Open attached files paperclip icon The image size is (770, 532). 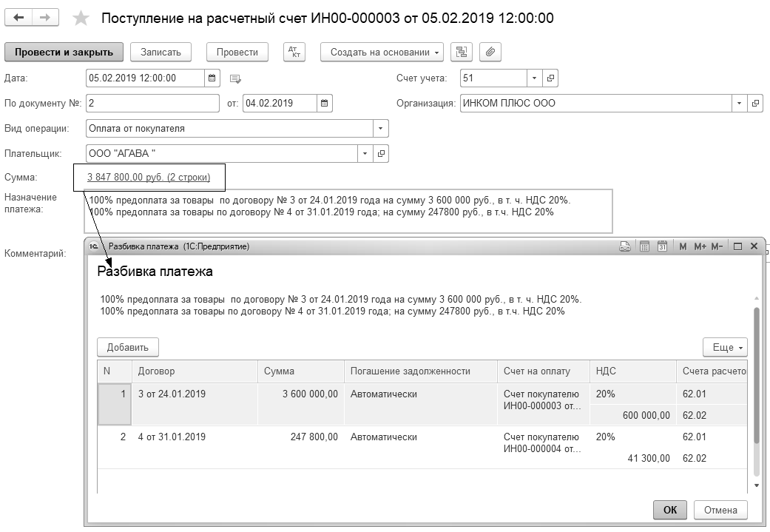pos(490,52)
